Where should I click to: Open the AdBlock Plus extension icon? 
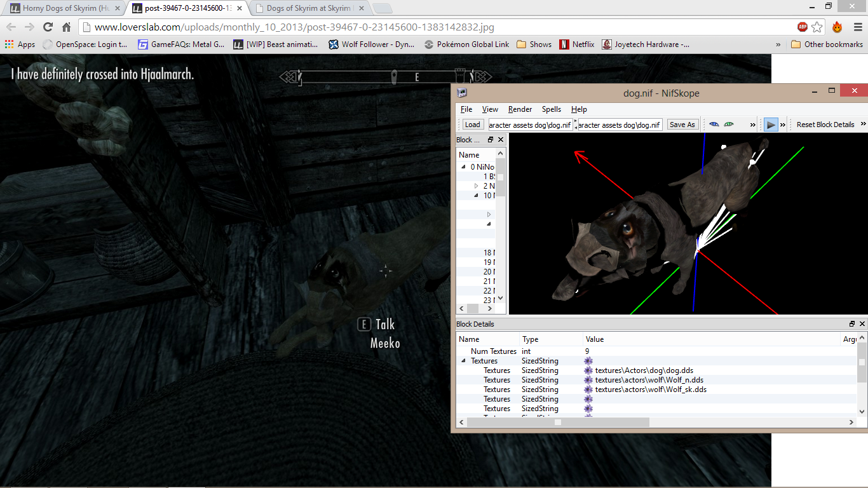803,27
